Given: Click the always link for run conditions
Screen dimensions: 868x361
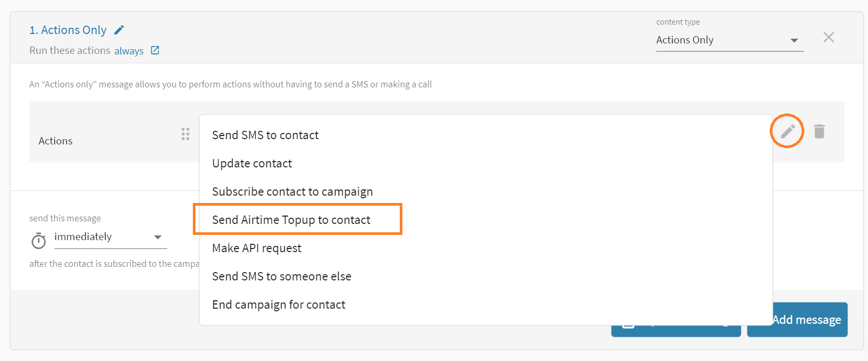Looking at the screenshot, I should click(x=129, y=50).
